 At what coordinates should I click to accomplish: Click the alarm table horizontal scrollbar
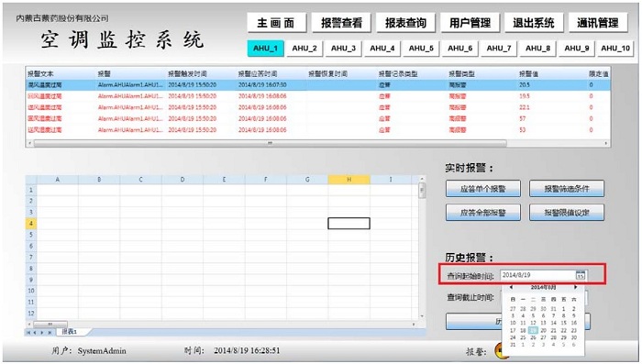click(270, 143)
